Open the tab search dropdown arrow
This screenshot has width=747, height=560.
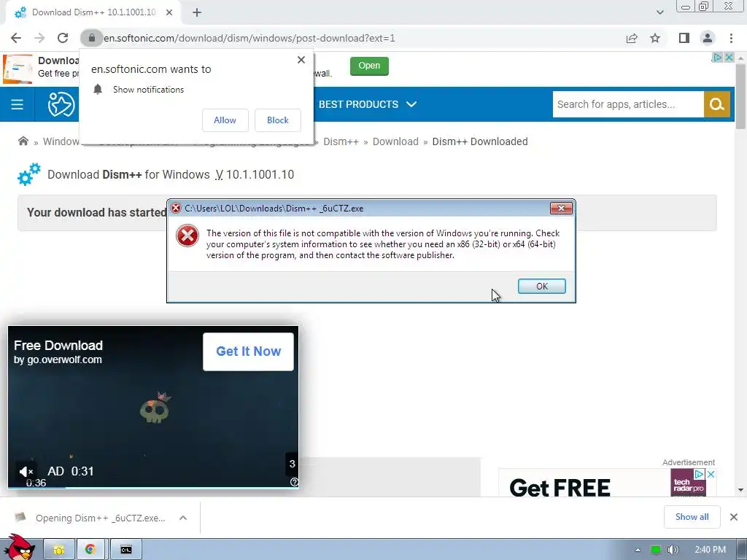pyautogui.click(x=659, y=12)
